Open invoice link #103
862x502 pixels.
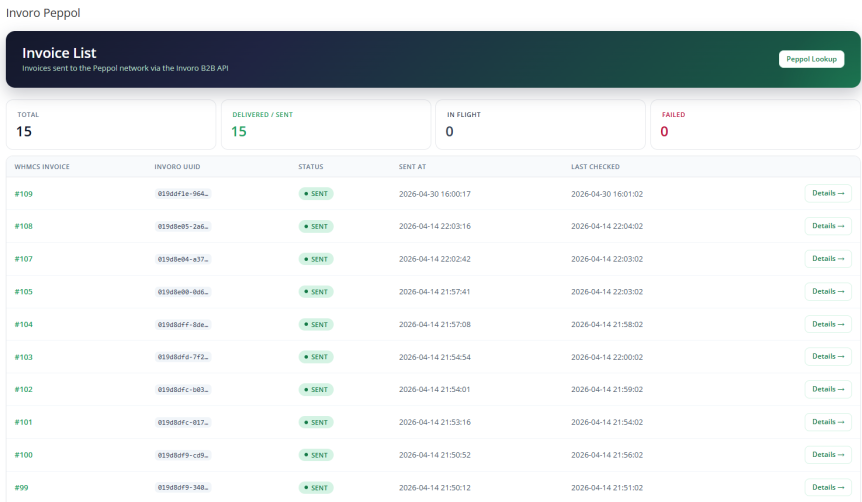tap(24, 357)
